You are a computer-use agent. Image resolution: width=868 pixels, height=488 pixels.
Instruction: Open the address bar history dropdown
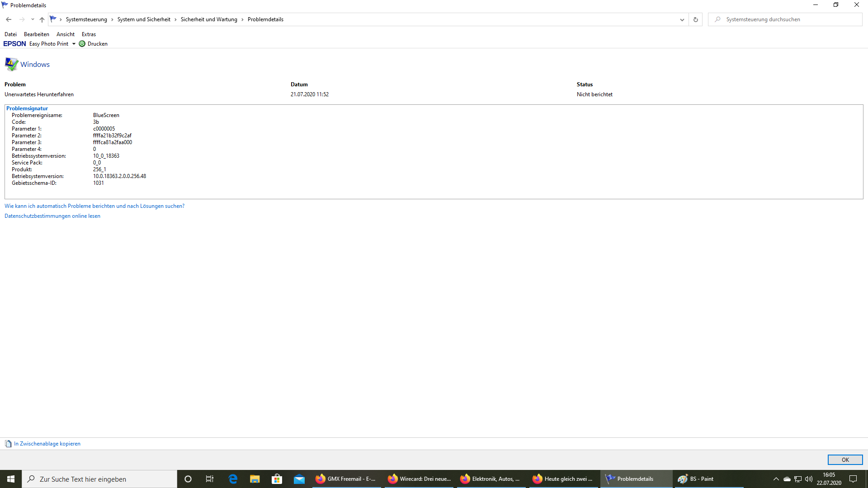pyautogui.click(x=682, y=19)
